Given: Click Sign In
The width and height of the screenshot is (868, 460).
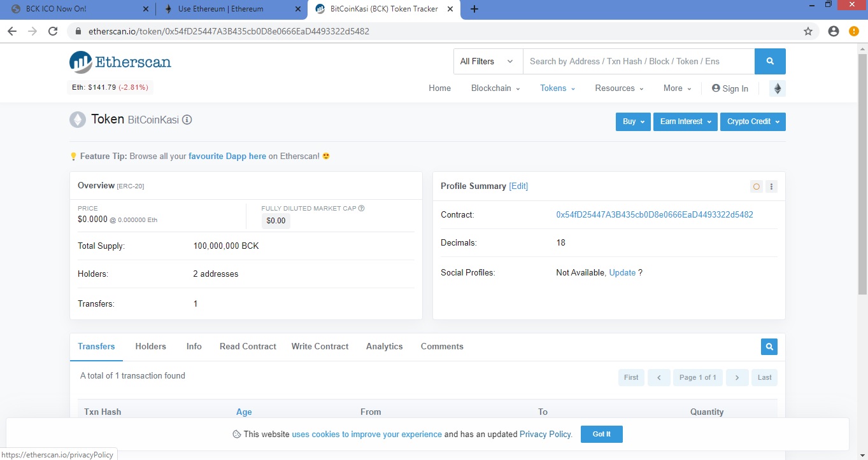Looking at the screenshot, I should point(730,88).
